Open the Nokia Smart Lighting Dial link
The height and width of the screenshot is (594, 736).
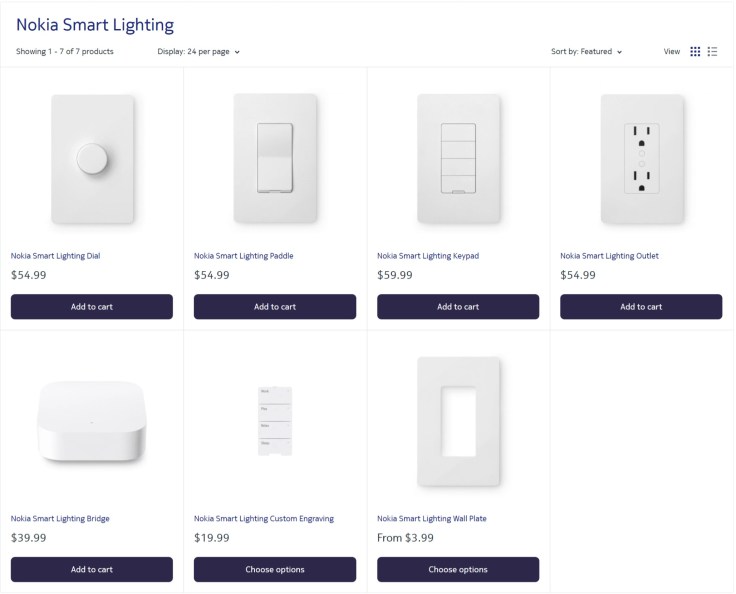pyautogui.click(x=55, y=256)
